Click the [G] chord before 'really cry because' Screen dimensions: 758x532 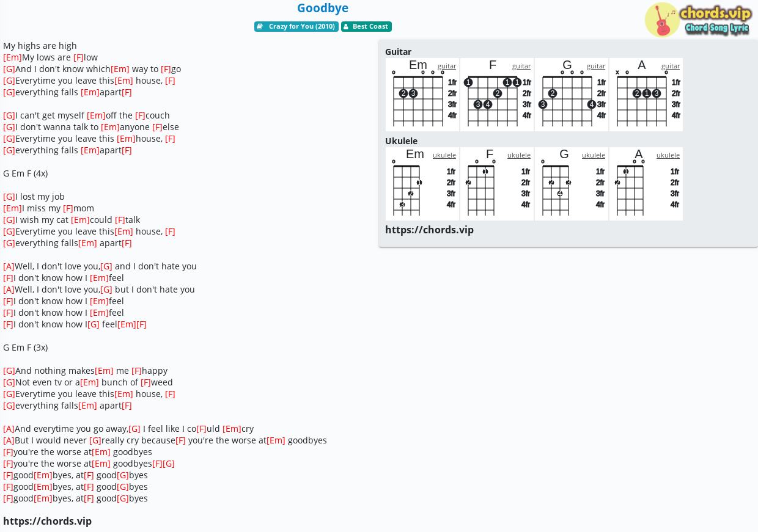(x=95, y=440)
